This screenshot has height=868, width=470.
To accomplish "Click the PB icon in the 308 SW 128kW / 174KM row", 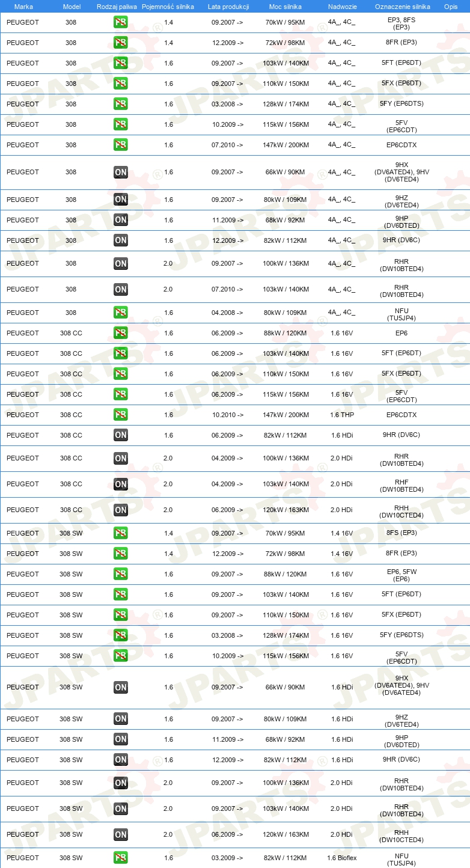I will (x=121, y=635).
